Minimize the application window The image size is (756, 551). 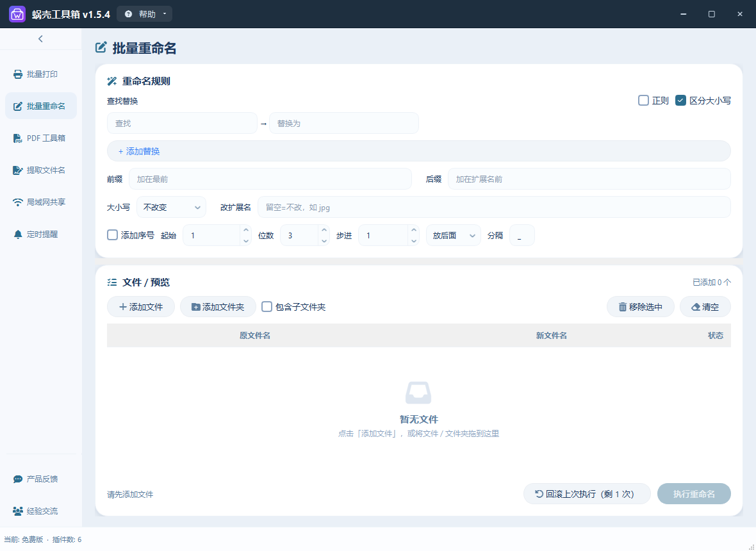pos(683,14)
